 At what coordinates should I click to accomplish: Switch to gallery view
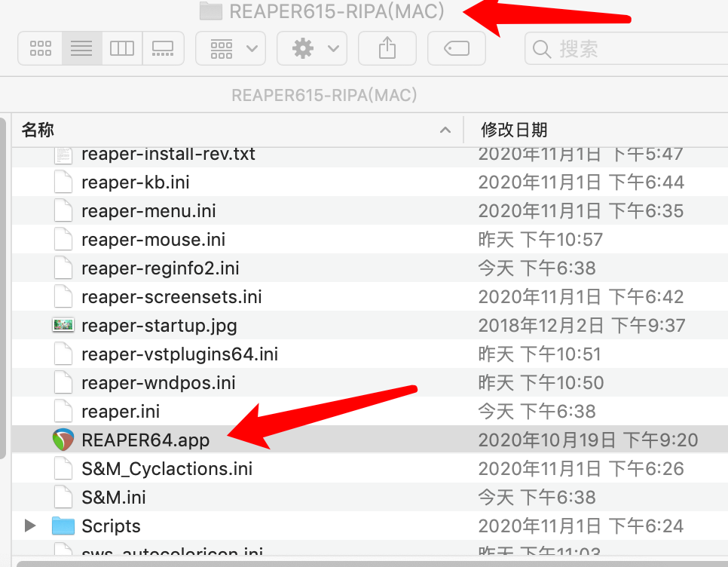163,48
